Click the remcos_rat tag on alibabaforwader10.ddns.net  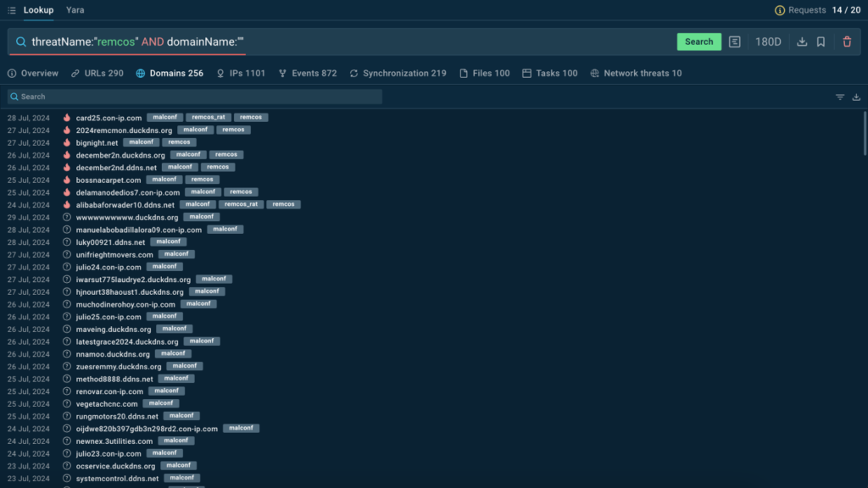point(240,204)
